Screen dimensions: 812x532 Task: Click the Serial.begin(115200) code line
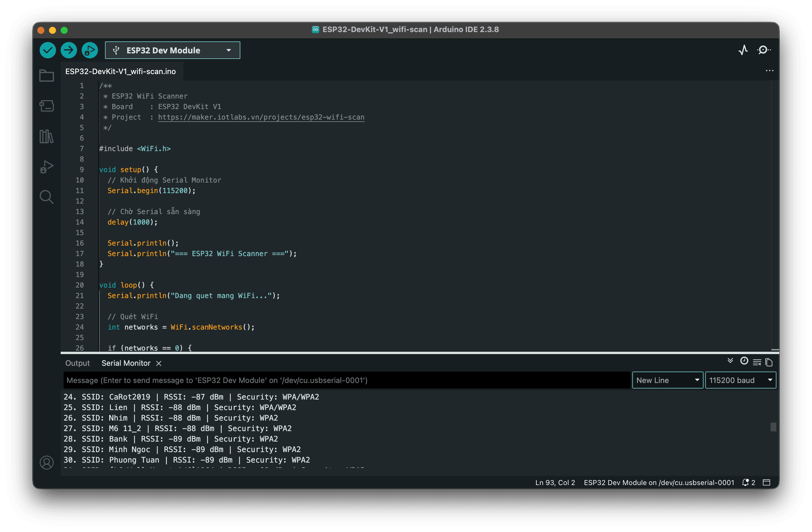[151, 190]
